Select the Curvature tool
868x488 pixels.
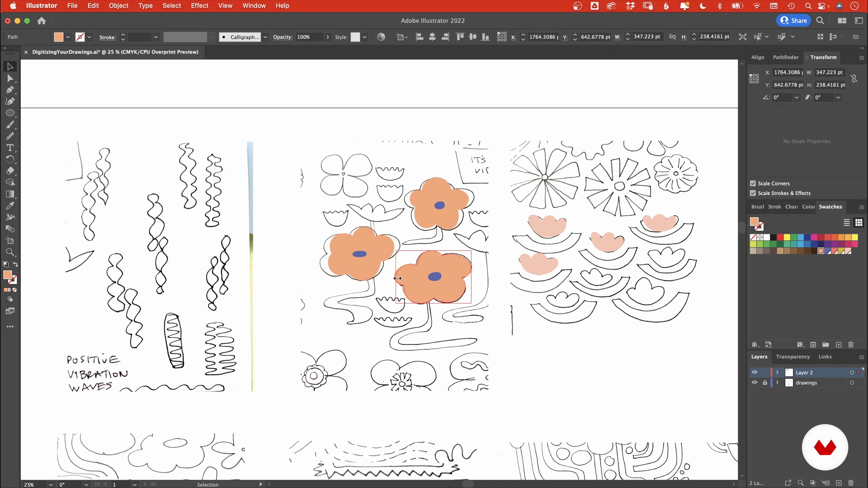[x=10, y=101]
